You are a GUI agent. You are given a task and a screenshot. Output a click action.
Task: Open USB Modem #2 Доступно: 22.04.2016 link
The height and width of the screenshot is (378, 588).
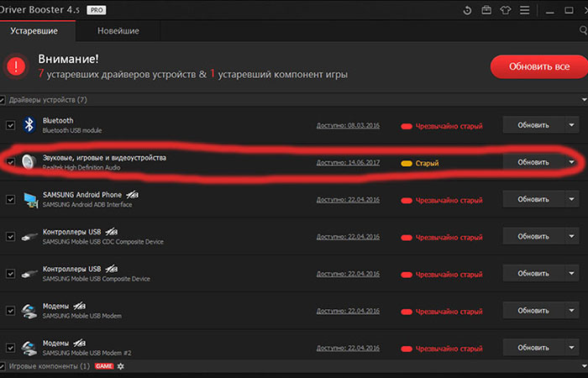coord(348,348)
